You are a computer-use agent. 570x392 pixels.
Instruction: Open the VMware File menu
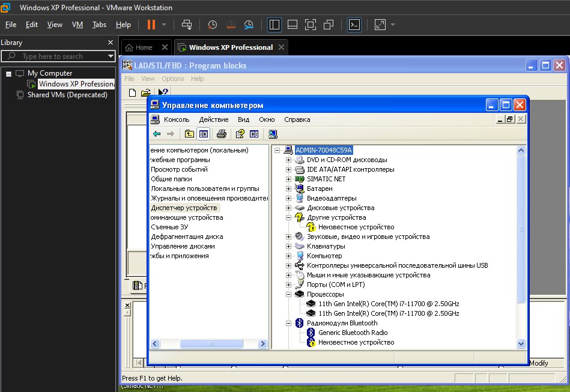[x=11, y=25]
